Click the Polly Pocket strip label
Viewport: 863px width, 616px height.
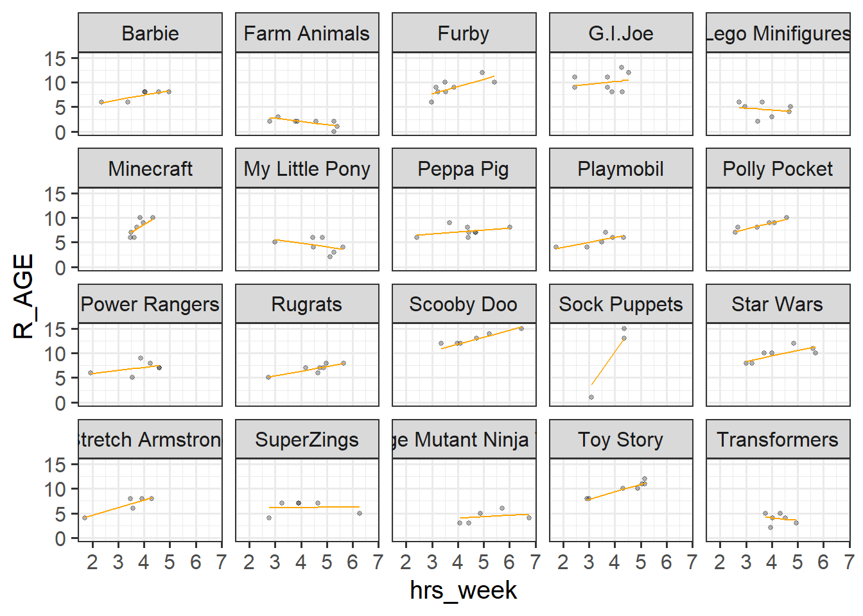pyautogui.click(x=778, y=168)
